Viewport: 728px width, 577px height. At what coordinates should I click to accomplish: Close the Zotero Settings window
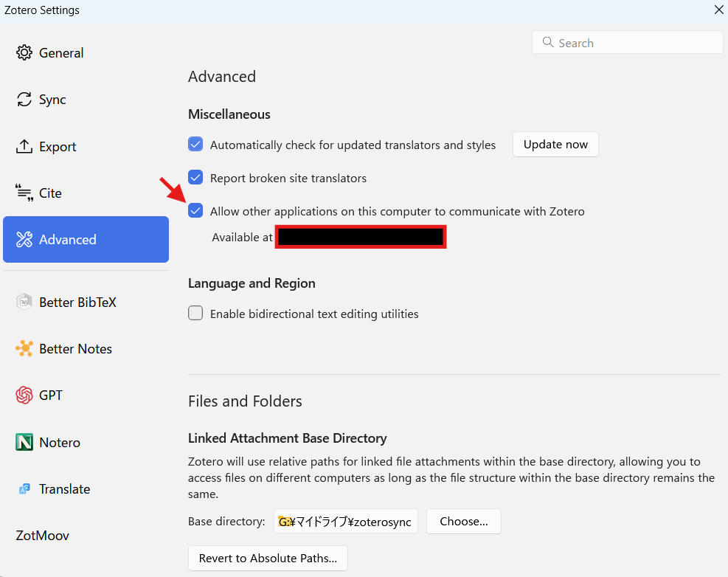coord(718,10)
